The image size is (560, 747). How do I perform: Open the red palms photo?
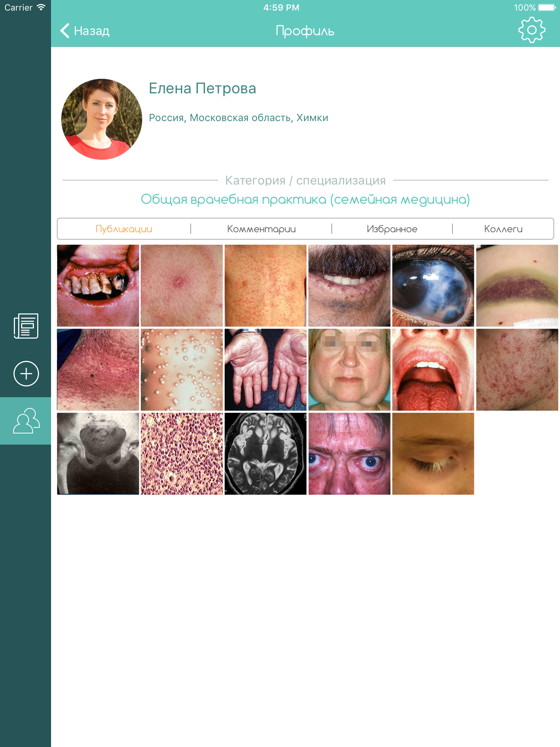pos(265,369)
